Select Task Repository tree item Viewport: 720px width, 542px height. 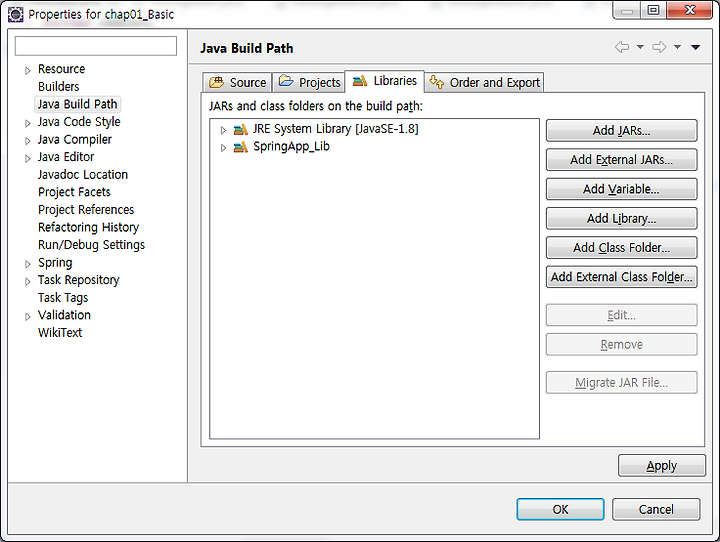click(79, 280)
